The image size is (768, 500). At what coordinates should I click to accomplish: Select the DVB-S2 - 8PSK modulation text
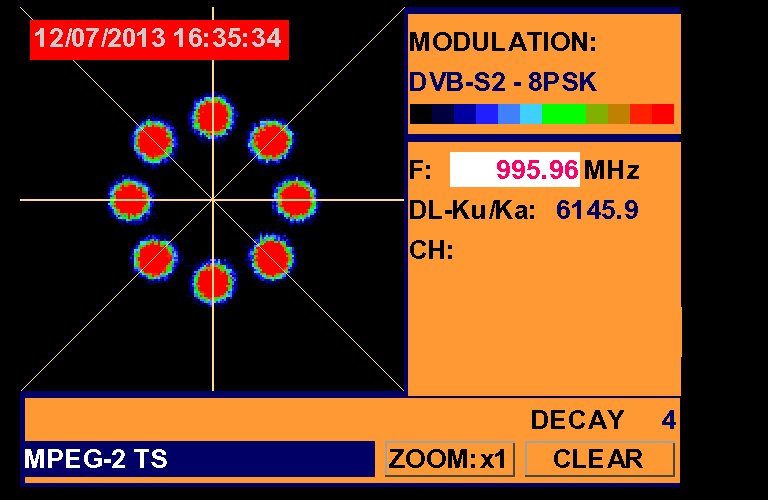click(502, 82)
